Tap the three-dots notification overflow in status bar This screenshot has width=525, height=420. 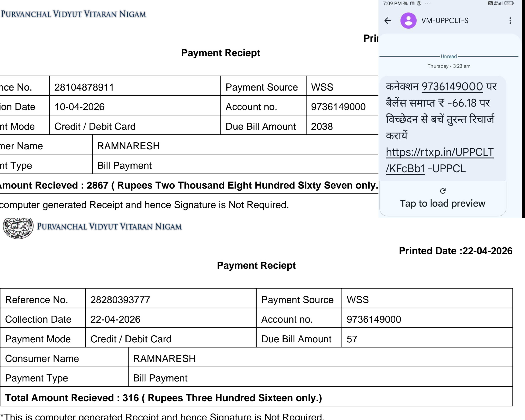tap(428, 3)
